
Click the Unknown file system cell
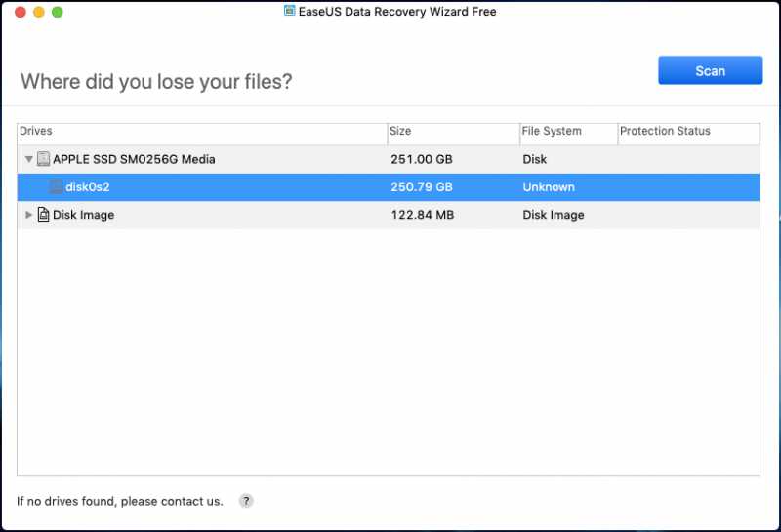coord(549,187)
